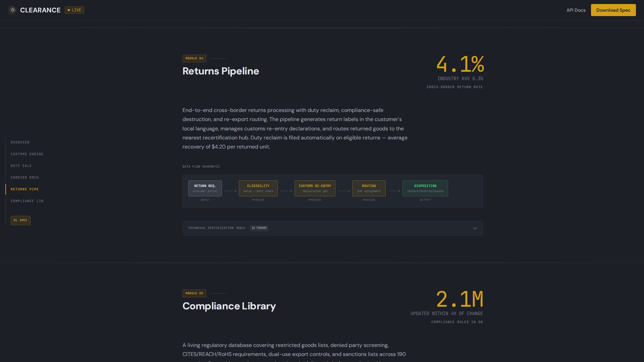Navigate to Compliance Lib section

(27, 201)
